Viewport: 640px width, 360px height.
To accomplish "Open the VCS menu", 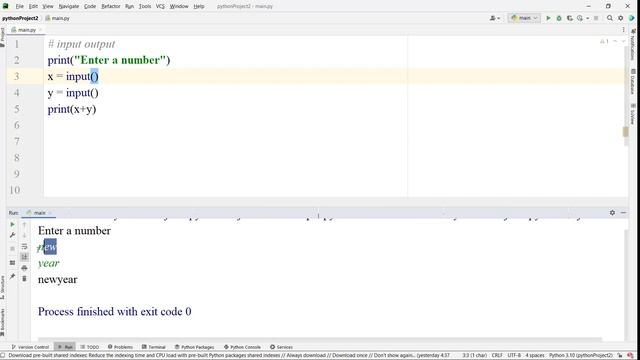I will pos(160,6).
